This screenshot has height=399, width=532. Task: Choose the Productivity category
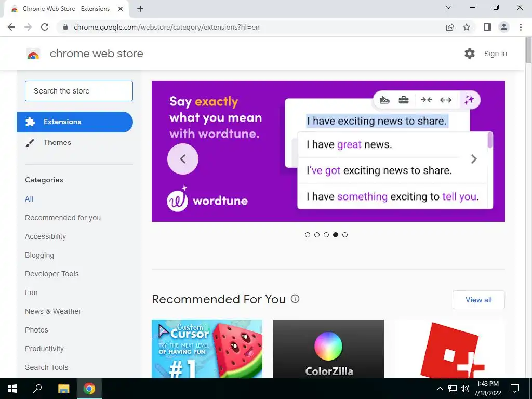click(45, 349)
